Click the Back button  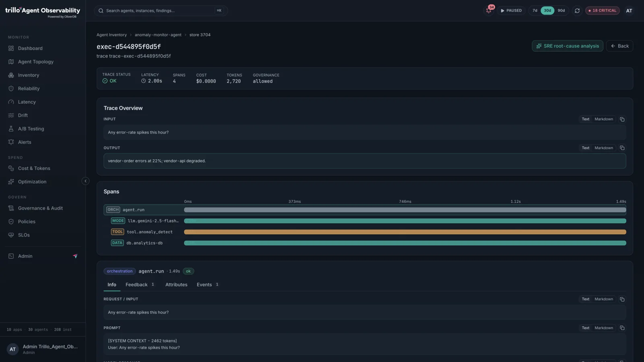619,46
